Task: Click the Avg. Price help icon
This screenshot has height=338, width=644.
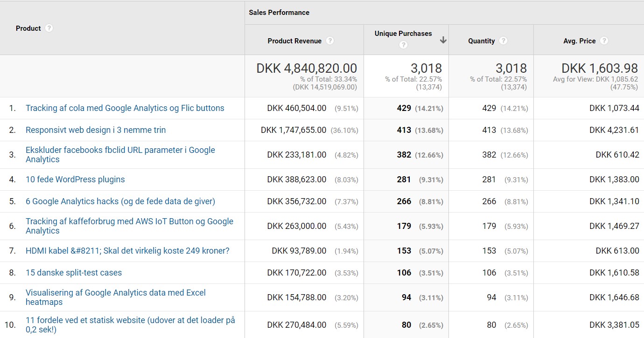Action: point(604,41)
